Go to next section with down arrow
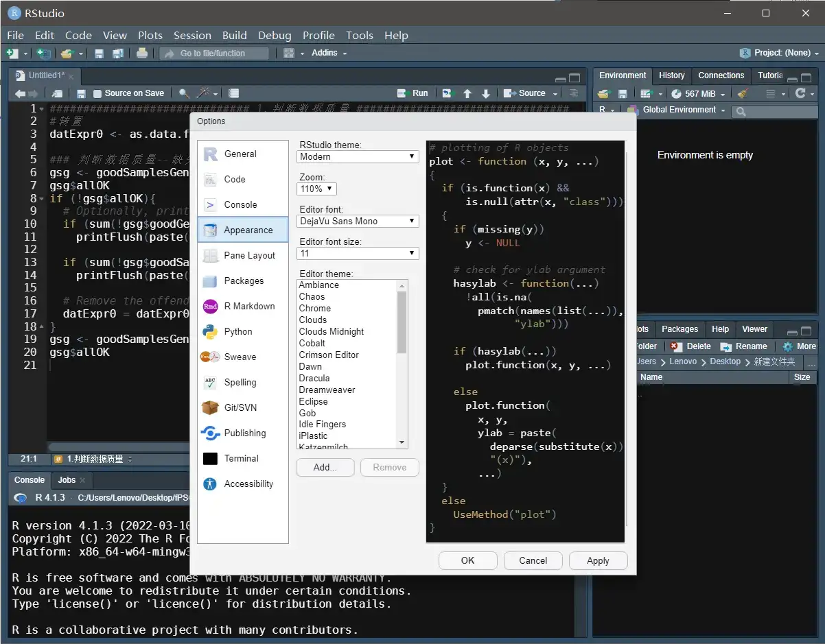This screenshot has height=644, width=825. [486, 93]
